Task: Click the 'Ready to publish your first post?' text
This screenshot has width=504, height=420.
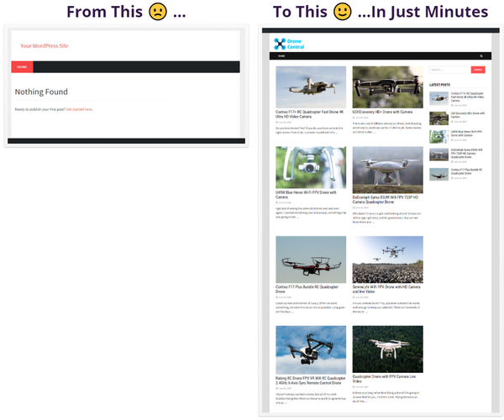Action: (x=40, y=109)
